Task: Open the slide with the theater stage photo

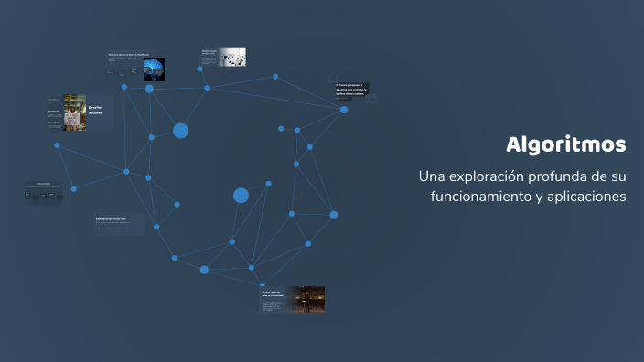Action: [x=292, y=300]
